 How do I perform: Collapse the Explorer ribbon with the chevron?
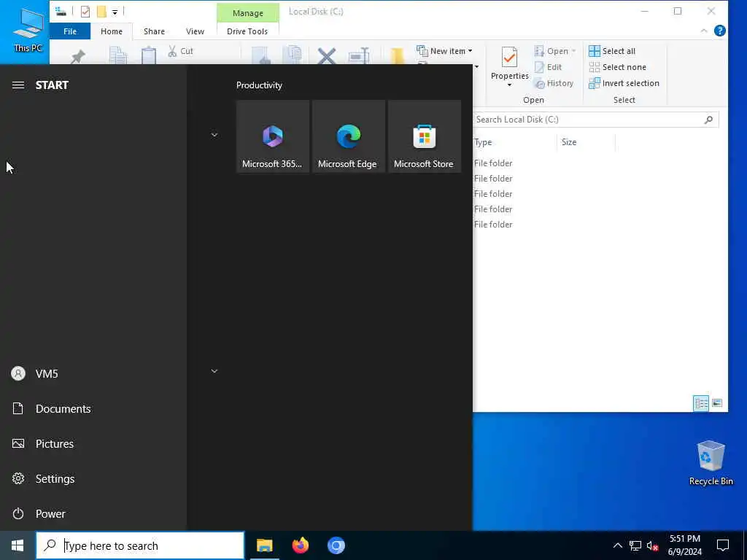[x=704, y=31]
